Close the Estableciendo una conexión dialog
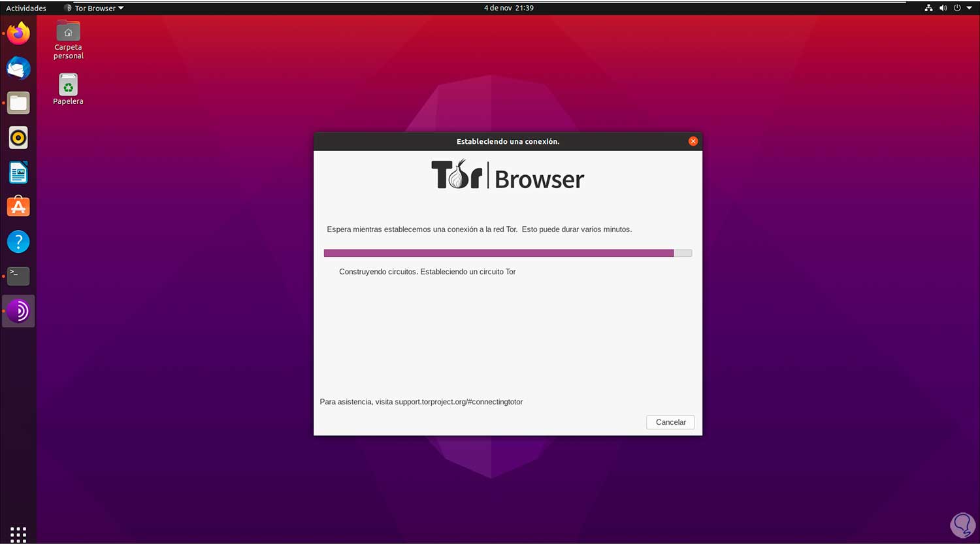This screenshot has width=980, height=545. tap(693, 141)
